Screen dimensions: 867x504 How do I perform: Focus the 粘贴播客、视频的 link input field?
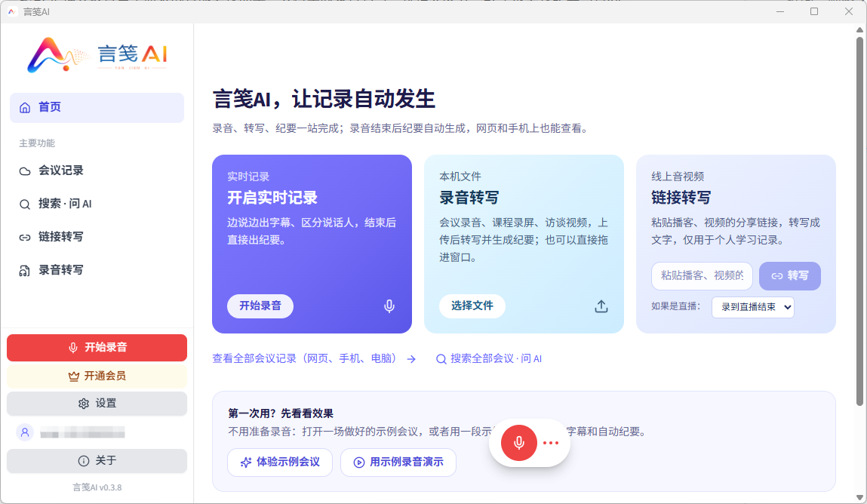[x=702, y=275]
